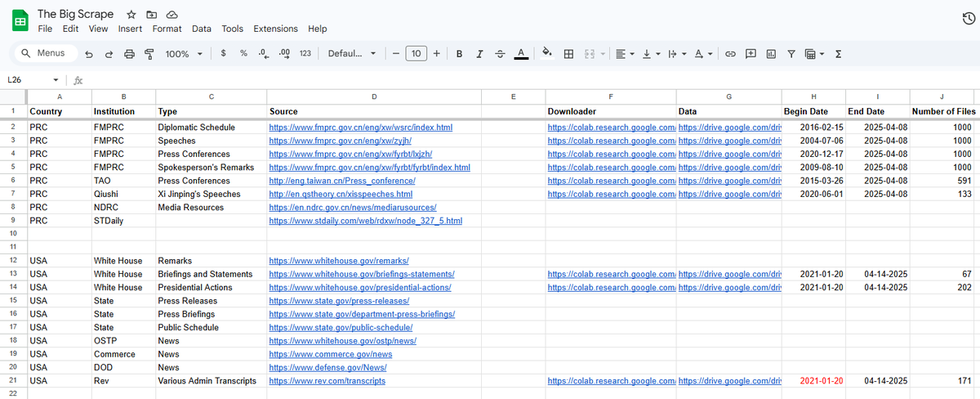
Task: Activate the paint format tool
Action: click(x=149, y=54)
